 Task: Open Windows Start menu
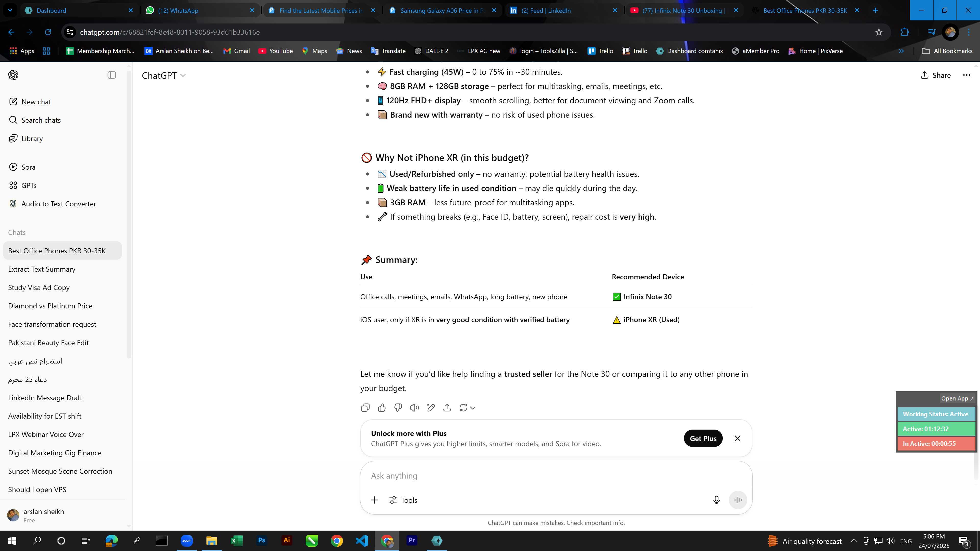tap(12, 541)
